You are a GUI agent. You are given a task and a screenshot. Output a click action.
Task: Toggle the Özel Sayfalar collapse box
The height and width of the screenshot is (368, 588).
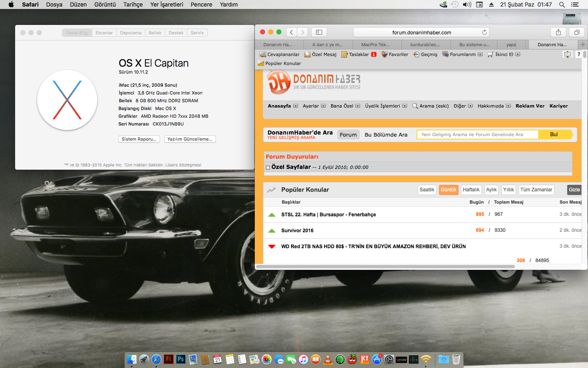[268, 167]
